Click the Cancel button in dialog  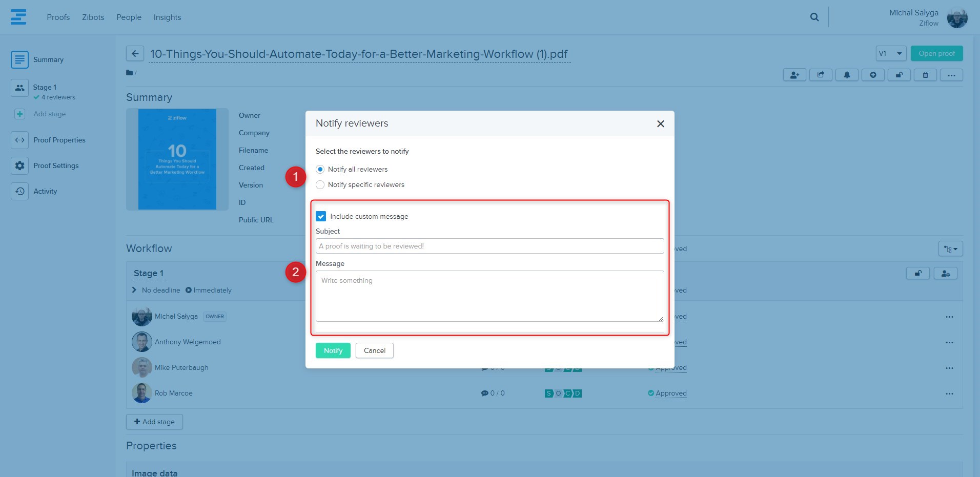374,350
